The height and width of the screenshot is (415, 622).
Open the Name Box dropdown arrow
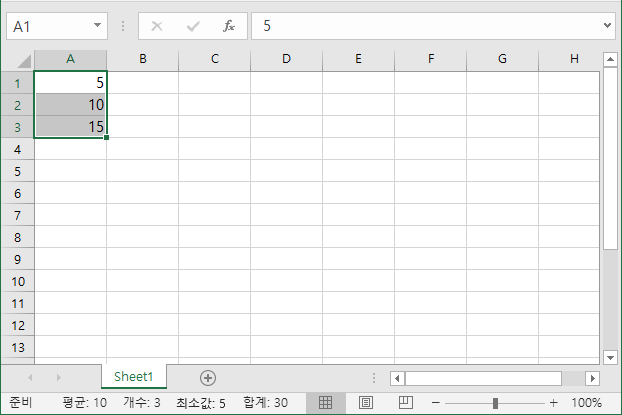point(97,25)
